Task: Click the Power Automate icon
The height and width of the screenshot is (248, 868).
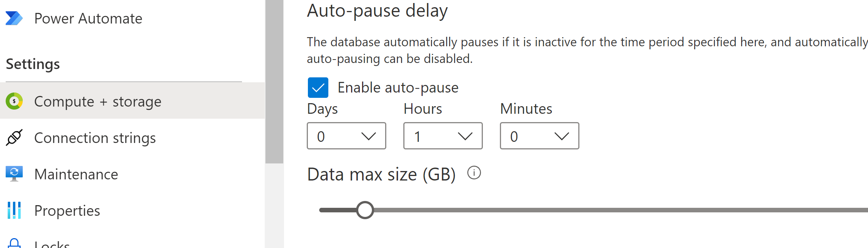Action: [x=14, y=18]
